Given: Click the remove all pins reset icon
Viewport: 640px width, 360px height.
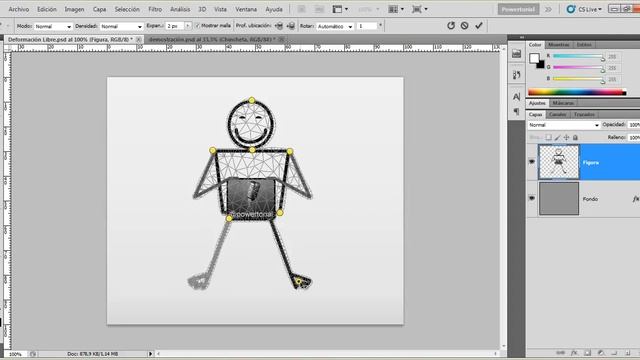Looking at the screenshot, I should point(451,26).
